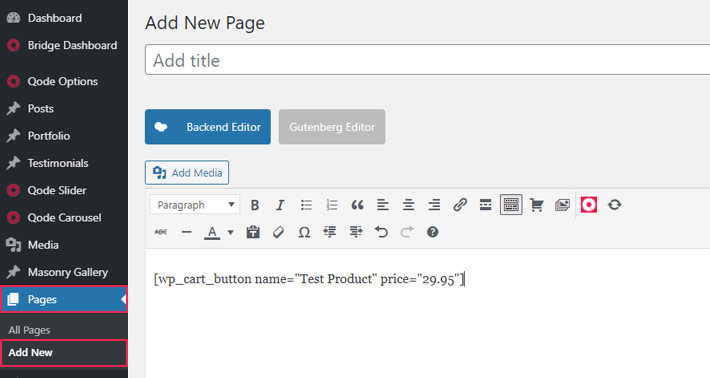Insert a horizontal line
Image resolution: width=710 pixels, height=378 pixels.
(186, 232)
